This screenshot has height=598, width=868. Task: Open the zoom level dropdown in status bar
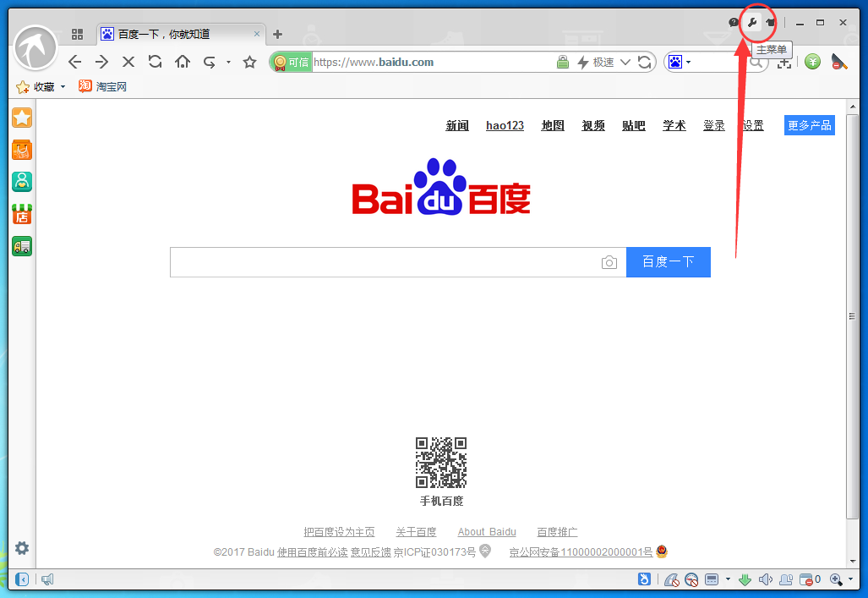coord(838,579)
